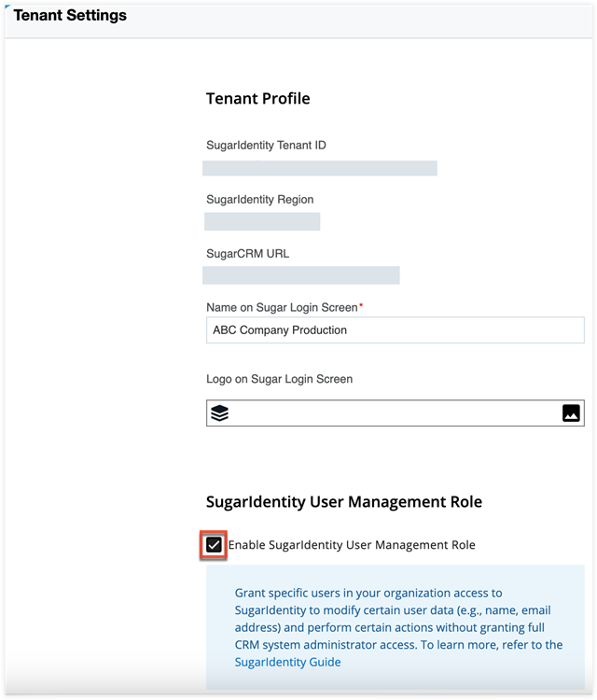The image size is (597, 700).
Task: Click the SugarIdentity Tenant ID label
Action: tap(266, 146)
